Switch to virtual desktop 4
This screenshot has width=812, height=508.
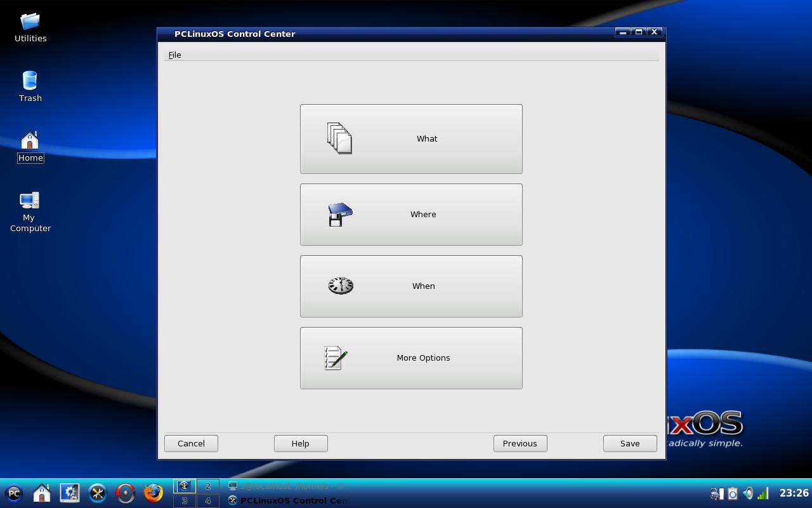(207, 500)
